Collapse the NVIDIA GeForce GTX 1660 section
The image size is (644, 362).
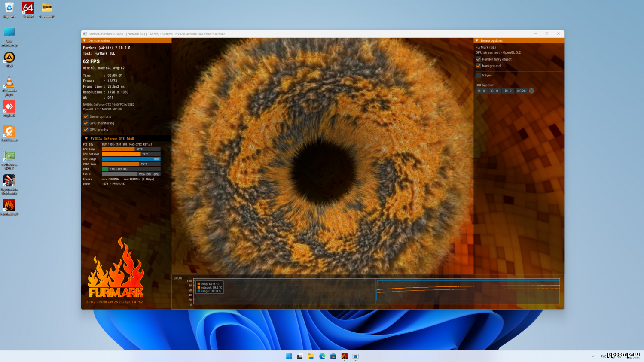[86, 139]
